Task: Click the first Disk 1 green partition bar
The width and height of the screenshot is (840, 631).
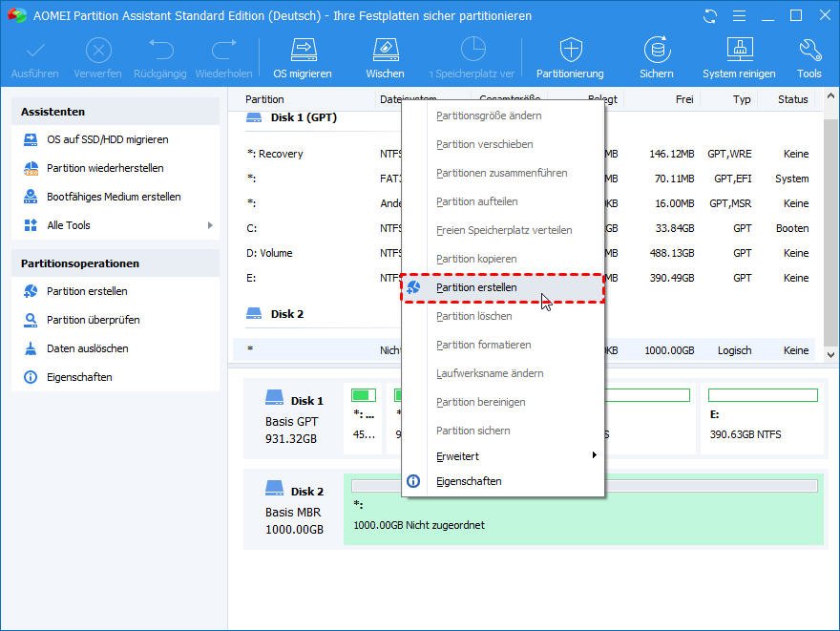Action: (x=364, y=395)
